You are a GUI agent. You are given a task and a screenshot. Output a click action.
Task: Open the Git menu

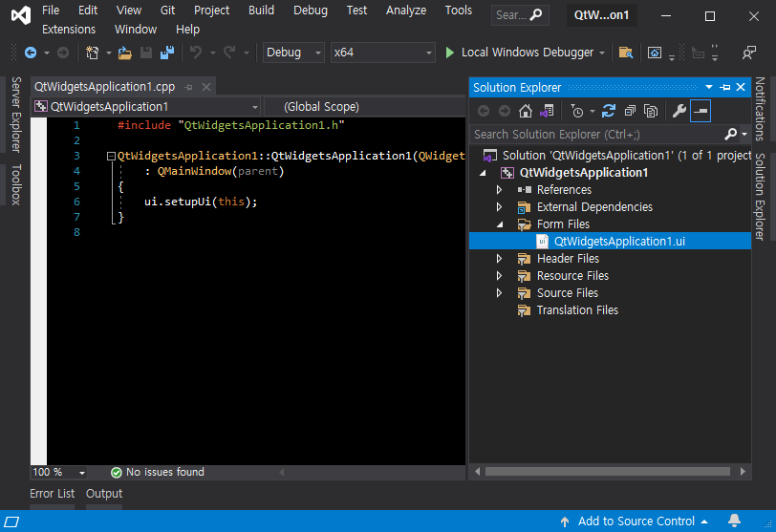167,10
